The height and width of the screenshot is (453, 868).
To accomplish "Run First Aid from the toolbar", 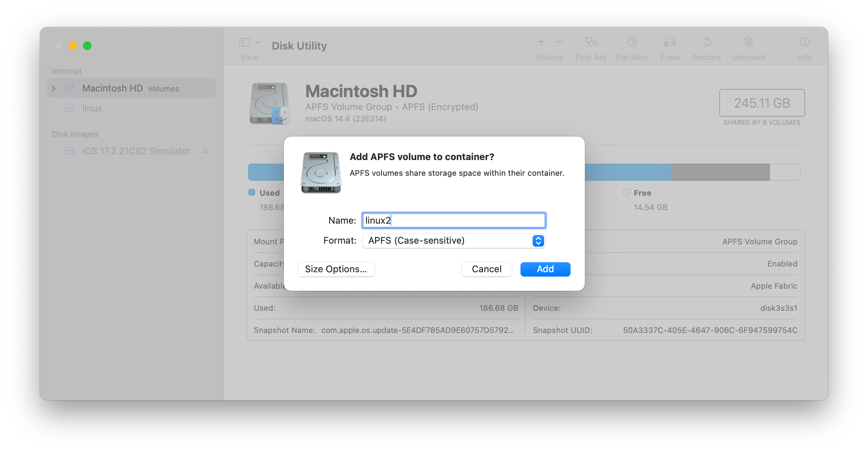I will (x=591, y=42).
